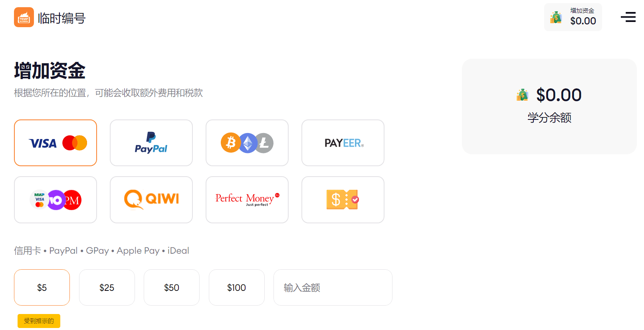
Task: Click the orange Temp Number logo icon
Action: tap(24, 17)
